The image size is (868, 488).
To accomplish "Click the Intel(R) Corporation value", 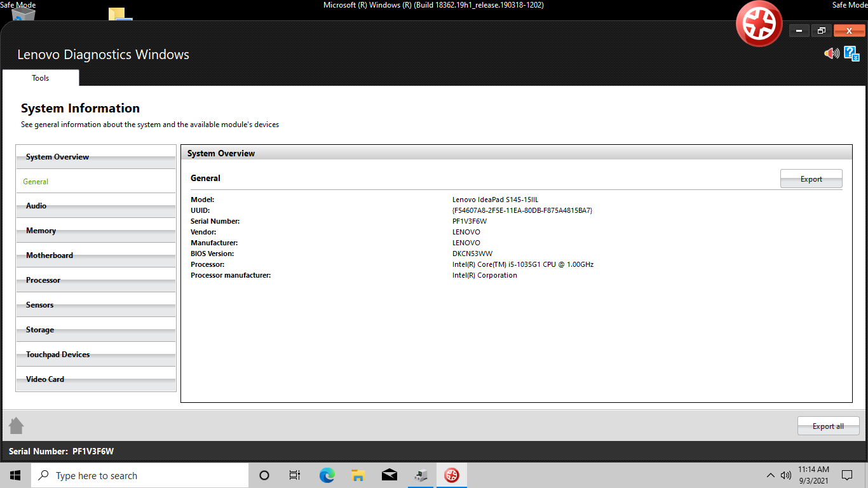I will pos(485,275).
